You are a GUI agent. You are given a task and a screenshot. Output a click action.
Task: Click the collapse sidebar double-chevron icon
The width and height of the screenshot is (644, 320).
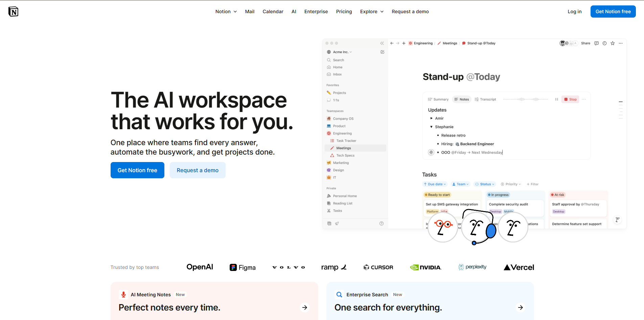[x=382, y=43]
